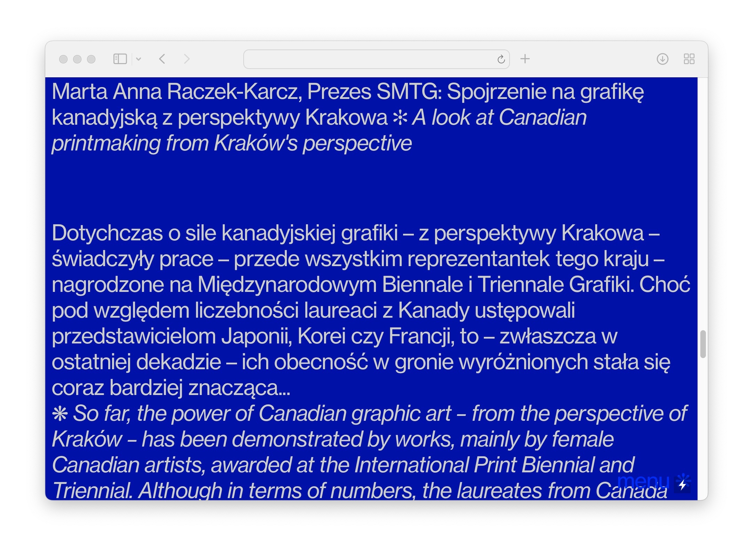Screen dimensions: 756x542
Task: Click the green fullscreen window button
Action: click(x=91, y=59)
